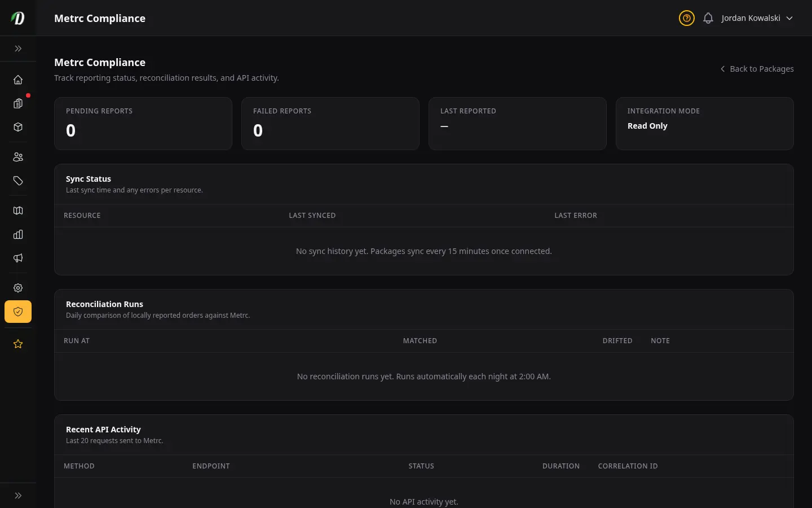Click the Back to Packages link
The height and width of the screenshot is (508, 812).
coord(757,69)
